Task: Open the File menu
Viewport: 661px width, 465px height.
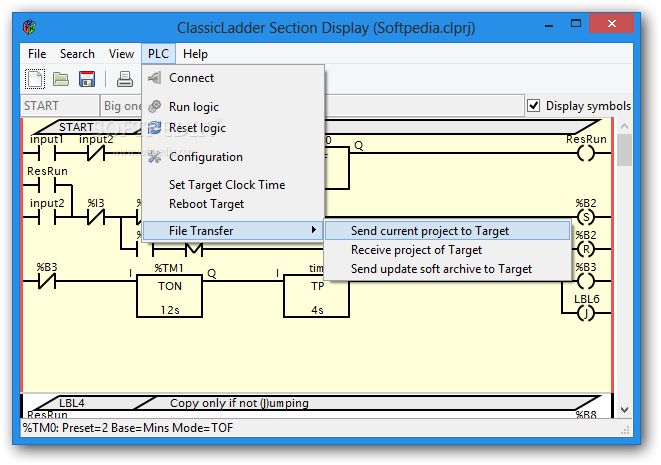Action: click(37, 54)
